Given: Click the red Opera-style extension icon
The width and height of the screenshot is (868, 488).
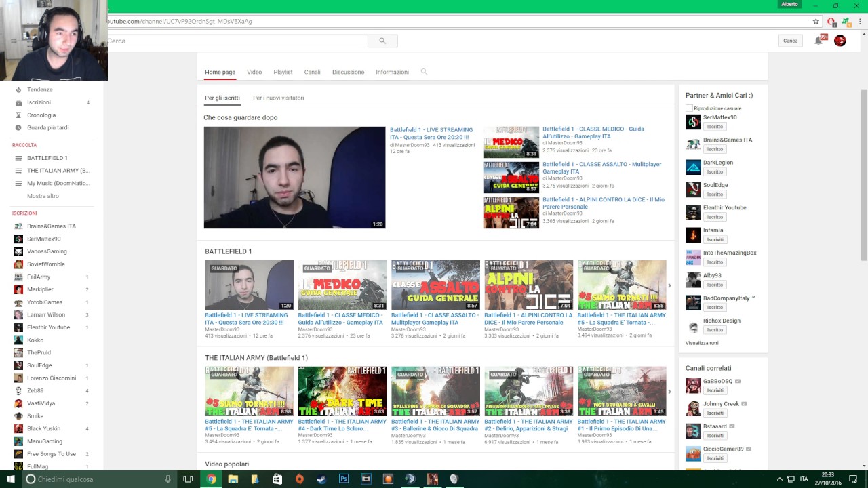Looking at the screenshot, I should point(831,22).
